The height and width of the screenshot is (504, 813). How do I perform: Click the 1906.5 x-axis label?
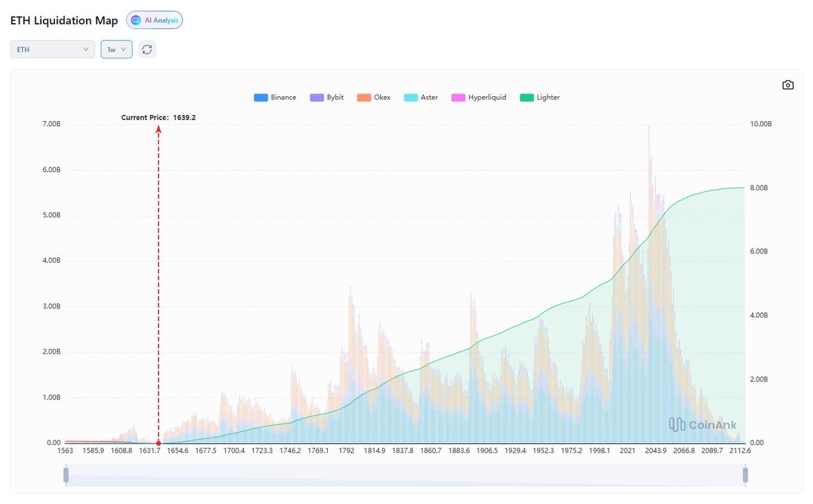click(487, 450)
